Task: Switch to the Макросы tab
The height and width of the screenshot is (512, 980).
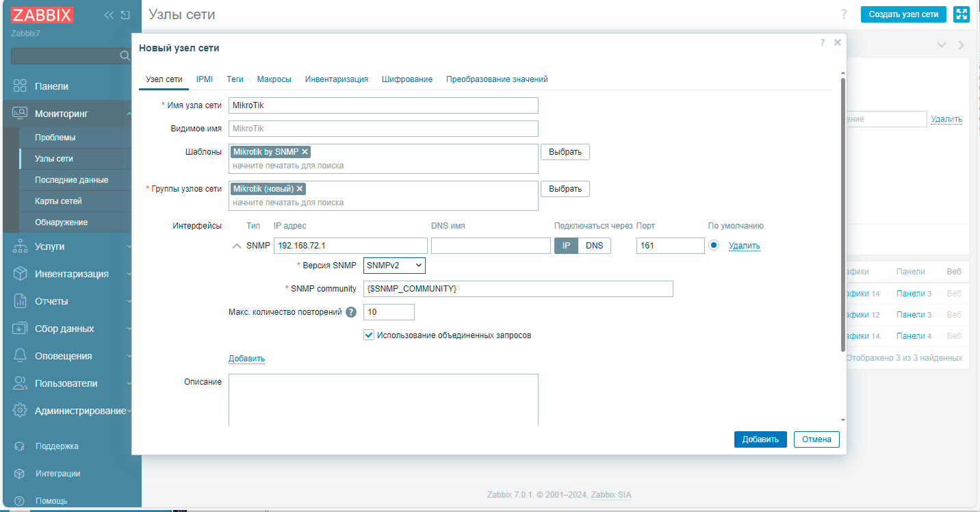Action: click(x=274, y=79)
